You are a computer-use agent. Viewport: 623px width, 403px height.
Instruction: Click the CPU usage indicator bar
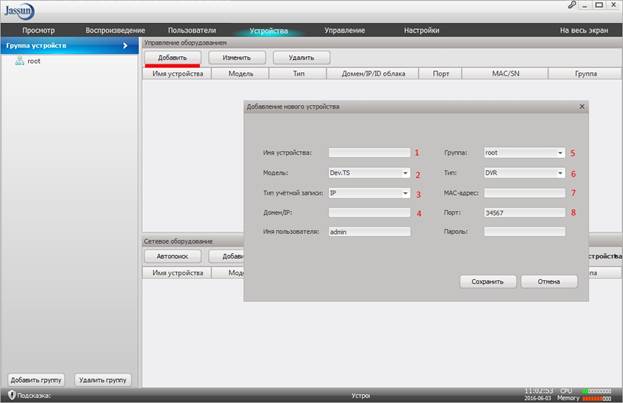point(596,391)
